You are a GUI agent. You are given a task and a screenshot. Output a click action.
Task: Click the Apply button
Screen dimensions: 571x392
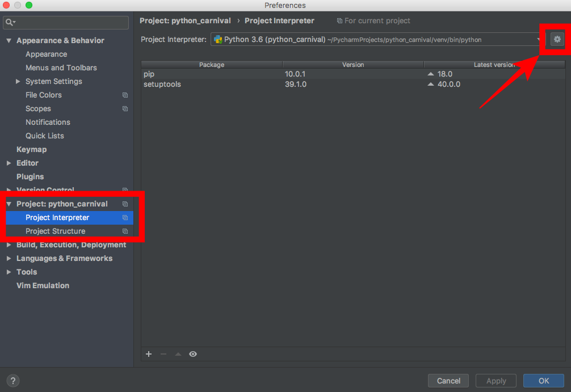click(x=496, y=380)
